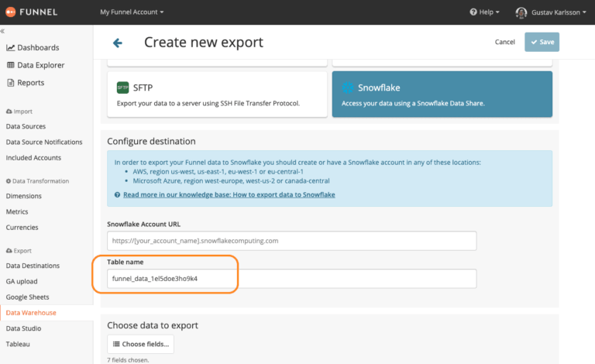Open Tableau export
This screenshot has width=595, height=364.
coord(18,345)
